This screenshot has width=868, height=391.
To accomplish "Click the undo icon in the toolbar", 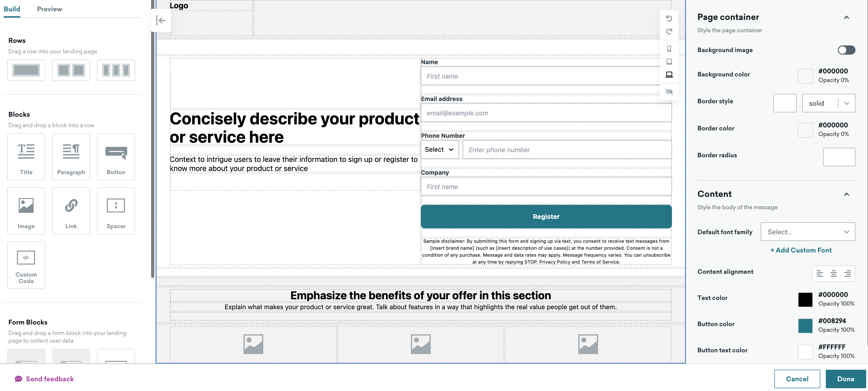I will 669,17.
